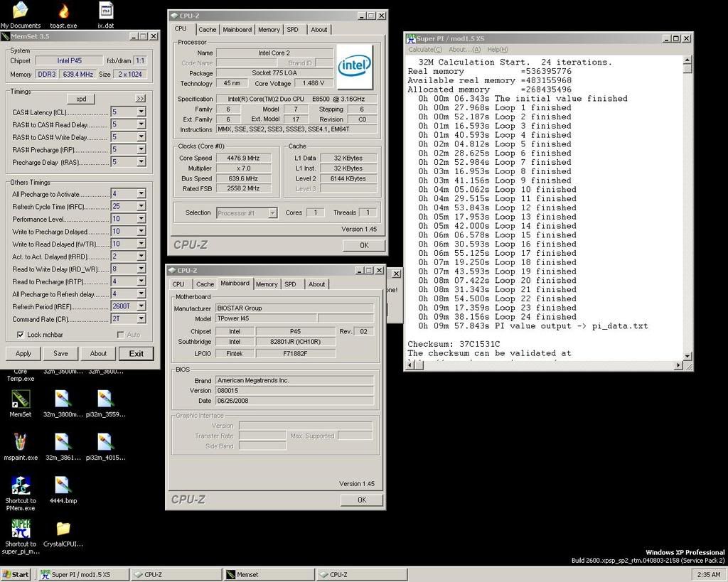Open the Performance Level dropdown

pos(141,219)
